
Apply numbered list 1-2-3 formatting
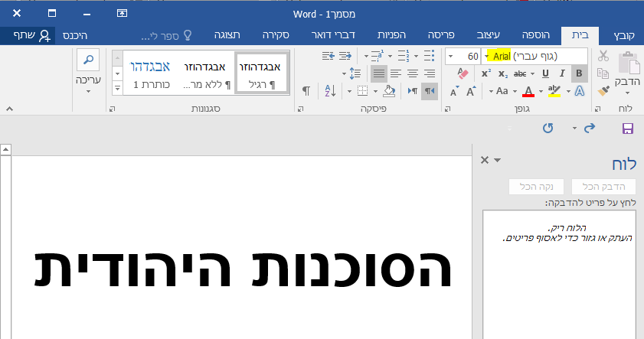pos(404,55)
